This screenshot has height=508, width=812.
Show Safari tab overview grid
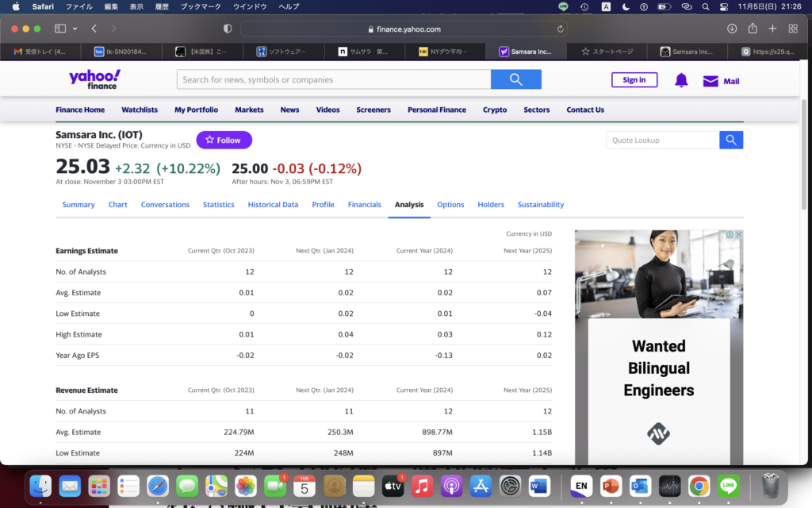(793, 29)
